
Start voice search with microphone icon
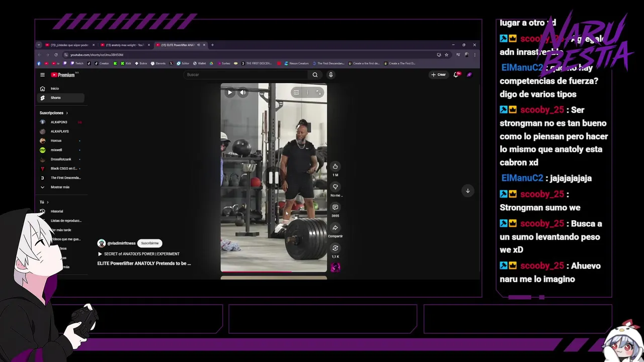click(x=331, y=75)
